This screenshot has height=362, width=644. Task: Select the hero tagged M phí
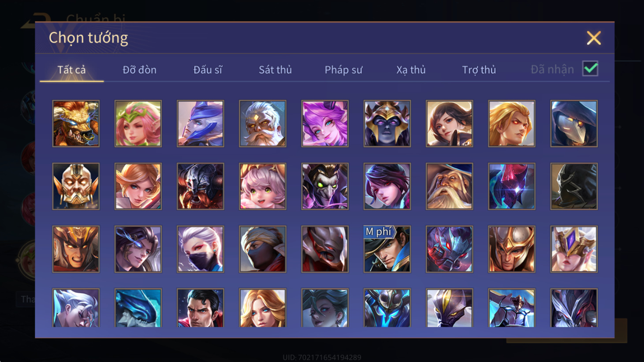tap(387, 249)
